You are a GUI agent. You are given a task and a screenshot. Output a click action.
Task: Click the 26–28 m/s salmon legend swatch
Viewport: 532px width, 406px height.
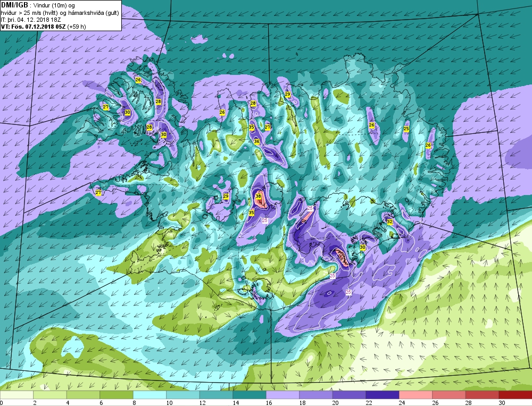449,395
